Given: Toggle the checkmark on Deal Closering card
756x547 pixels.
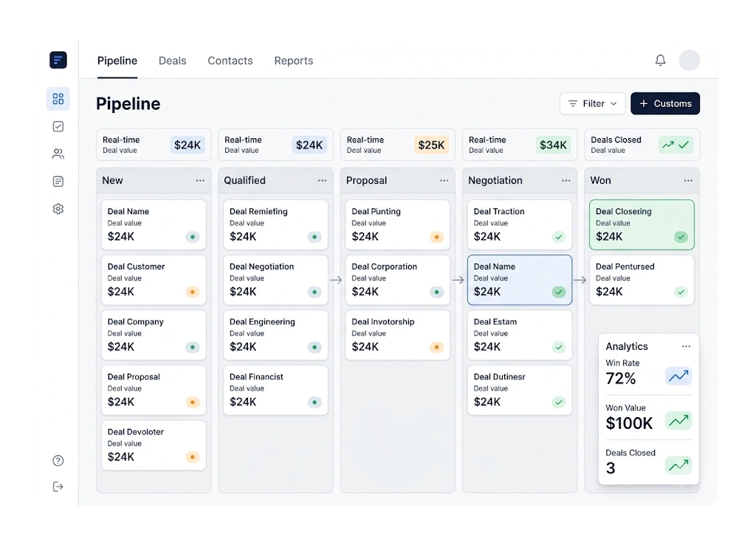Looking at the screenshot, I should tap(681, 237).
